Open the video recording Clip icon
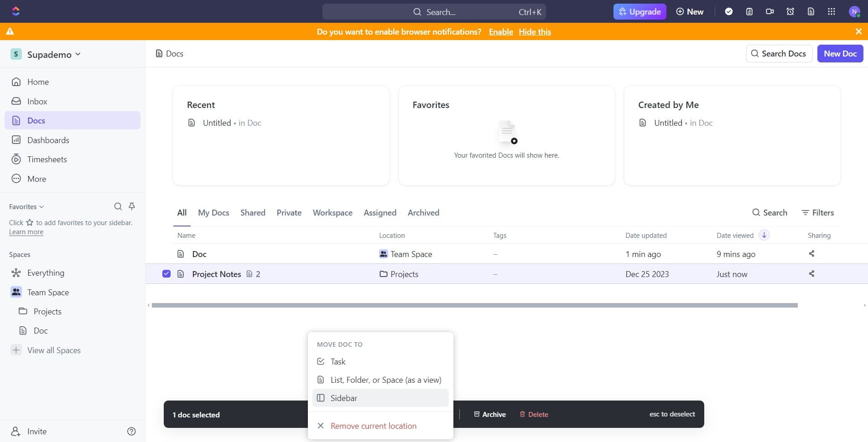868x442 pixels. (x=770, y=11)
